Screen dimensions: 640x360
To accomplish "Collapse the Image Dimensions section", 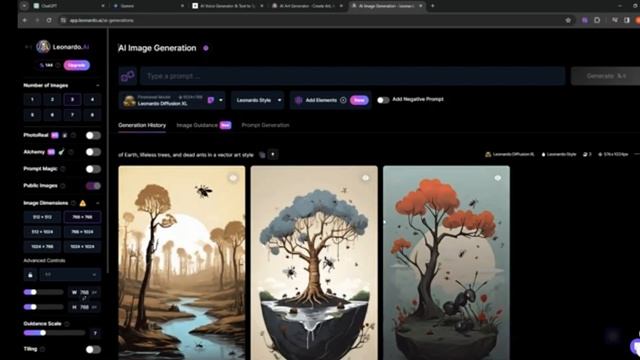I will click(98, 203).
